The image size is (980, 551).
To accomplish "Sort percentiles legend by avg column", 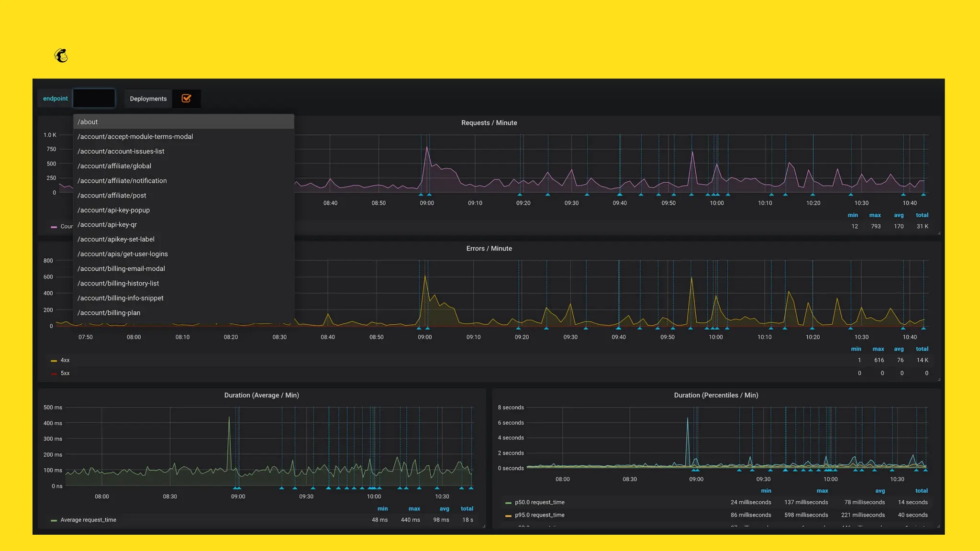I will [x=880, y=491].
